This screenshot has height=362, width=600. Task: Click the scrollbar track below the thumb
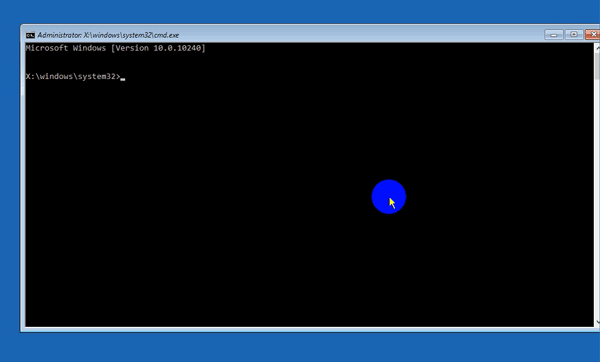[x=597, y=198]
